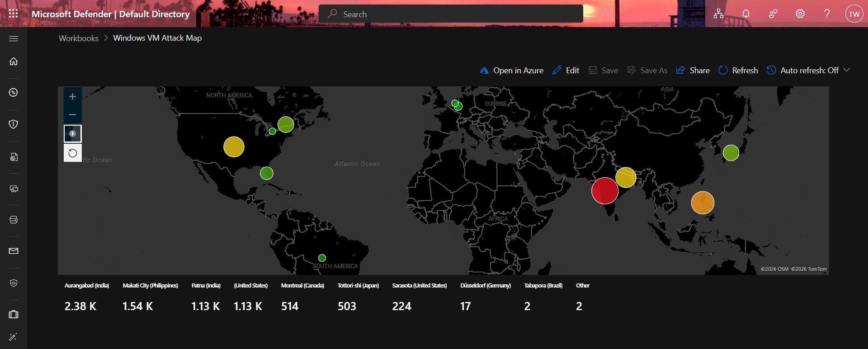
Task: Go to Home in sidebar
Action: click(x=14, y=61)
